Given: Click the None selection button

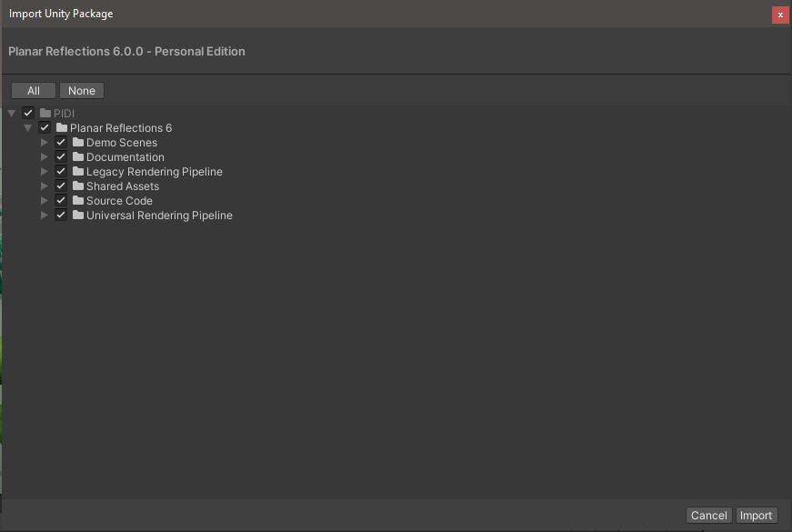Looking at the screenshot, I should 82,90.
